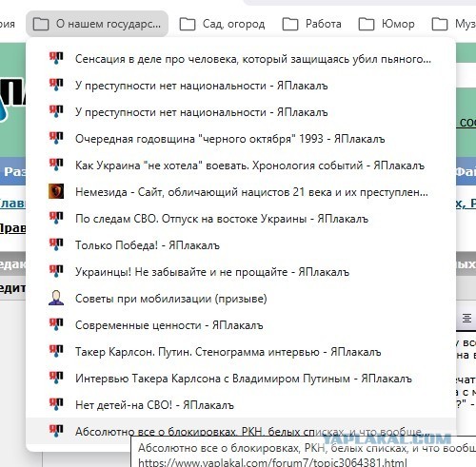Open bookmark 'Нет детей-на СВО! - ЯПлакалъ'

coord(241,405)
